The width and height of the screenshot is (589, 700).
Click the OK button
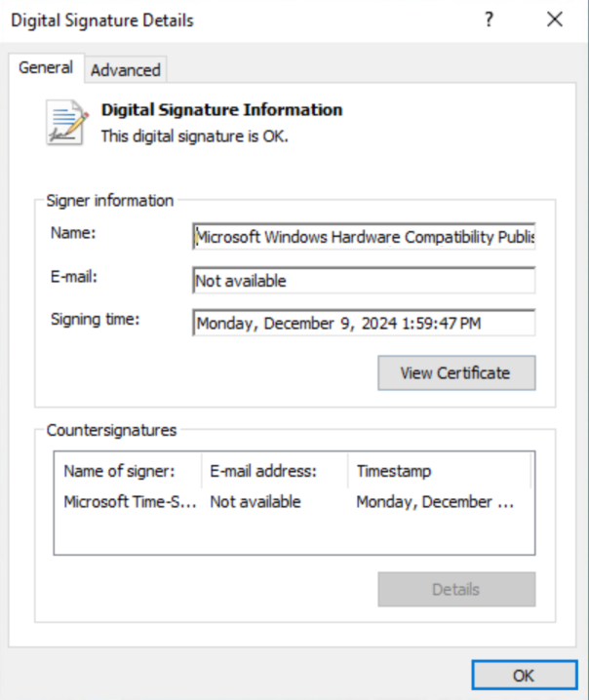525,675
